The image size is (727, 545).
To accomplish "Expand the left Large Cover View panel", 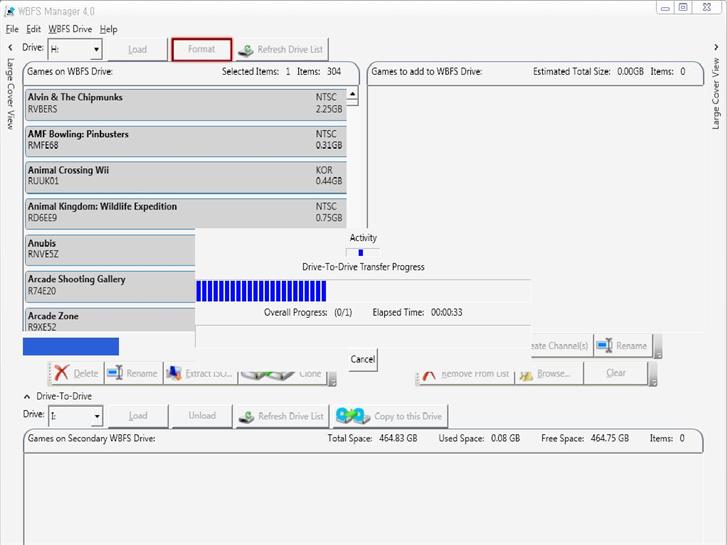I will (x=10, y=47).
